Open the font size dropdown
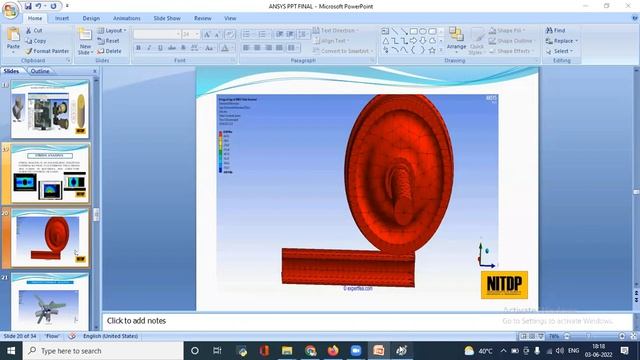 [198, 34]
